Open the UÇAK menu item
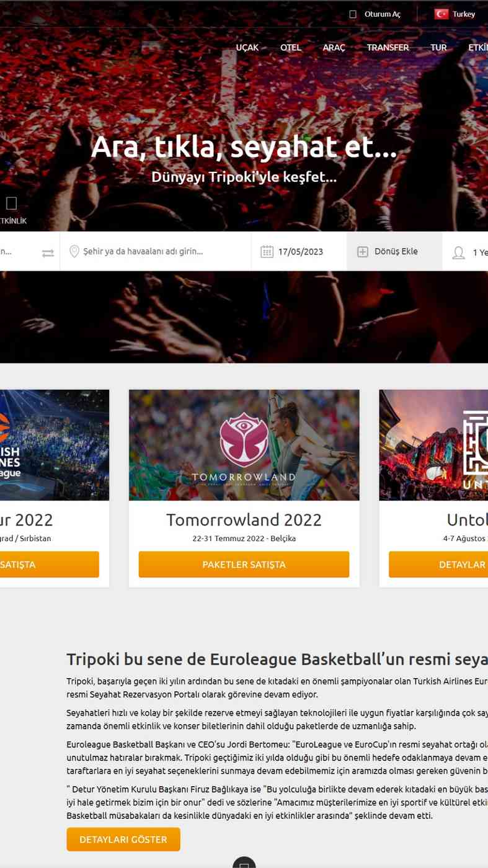Viewport: 488px width, 868px height. (x=247, y=47)
